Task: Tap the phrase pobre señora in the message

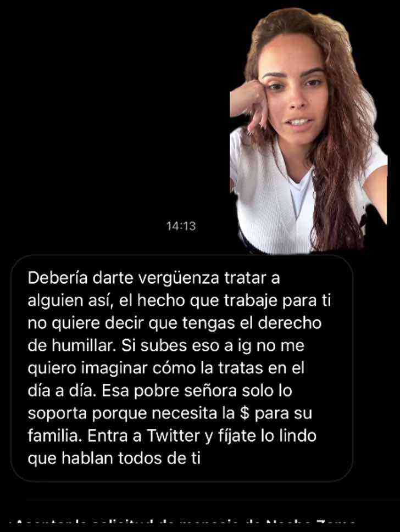Action: [185, 391]
